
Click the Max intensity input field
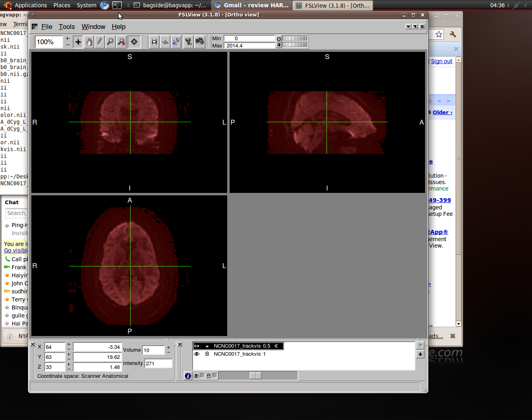tap(249, 45)
